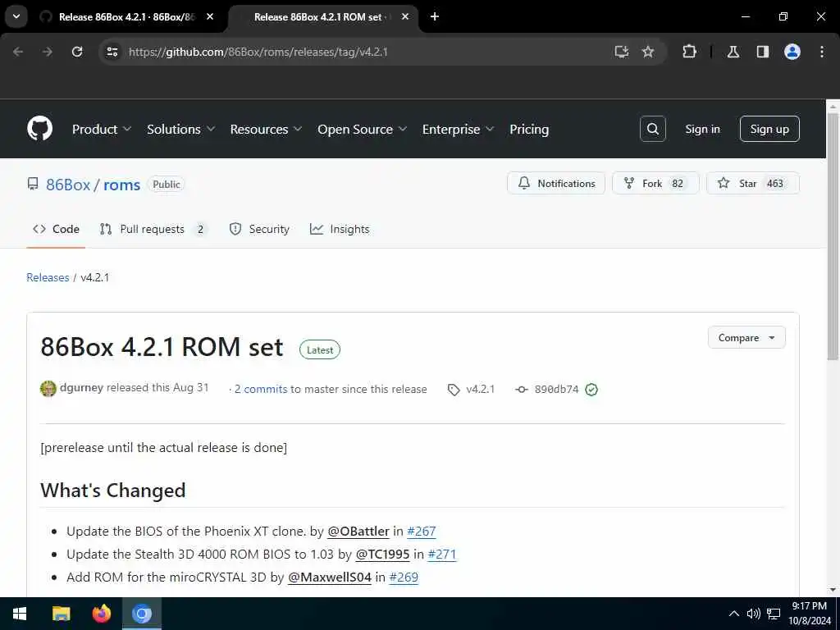This screenshot has height=630, width=840.
Task: Click the Sign in link
Action: pyautogui.click(x=702, y=129)
